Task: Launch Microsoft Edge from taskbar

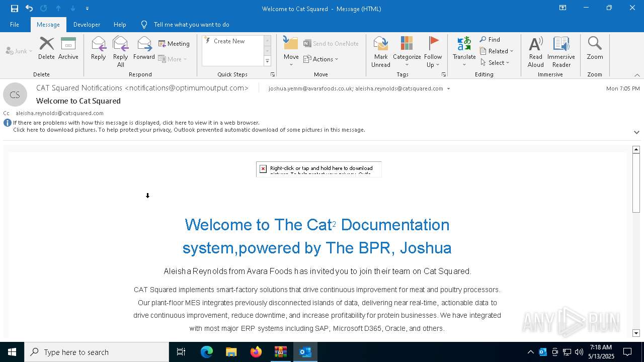Action: pyautogui.click(x=207, y=352)
